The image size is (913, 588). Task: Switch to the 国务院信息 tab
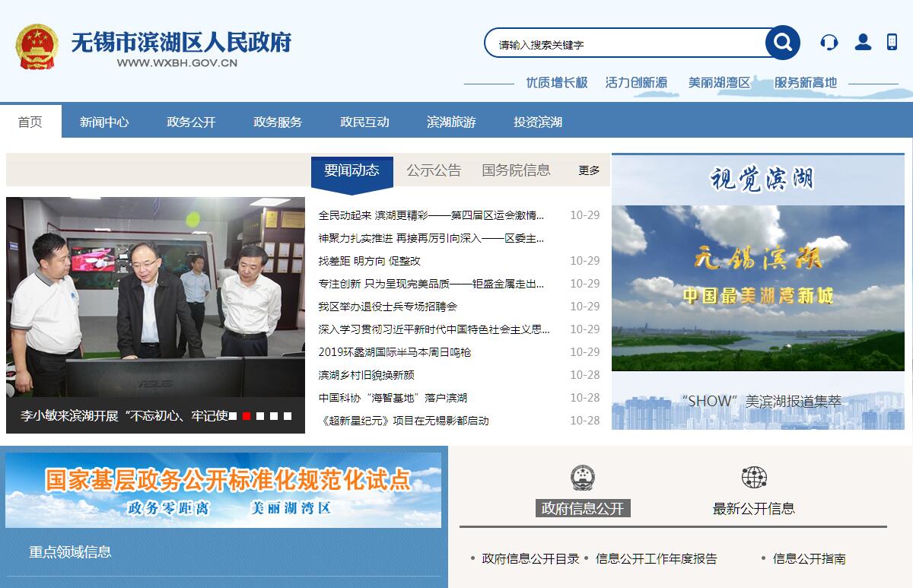(x=516, y=170)
